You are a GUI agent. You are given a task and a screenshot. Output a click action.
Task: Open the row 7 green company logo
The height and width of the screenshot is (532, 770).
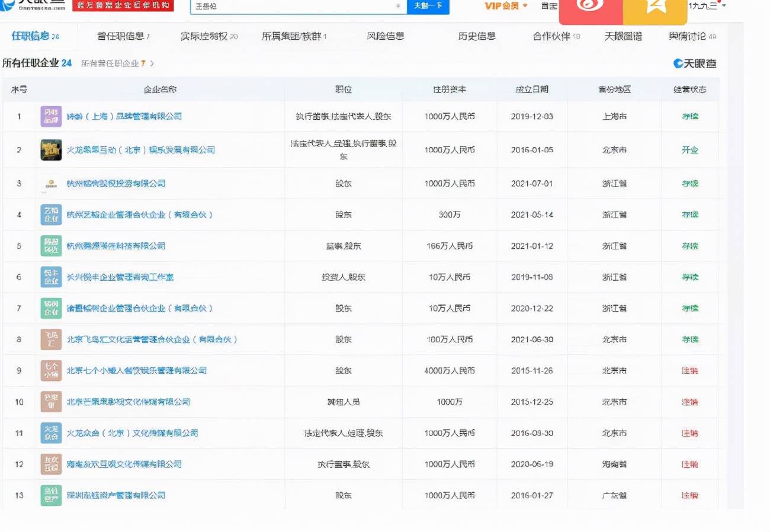coord(51,308)
